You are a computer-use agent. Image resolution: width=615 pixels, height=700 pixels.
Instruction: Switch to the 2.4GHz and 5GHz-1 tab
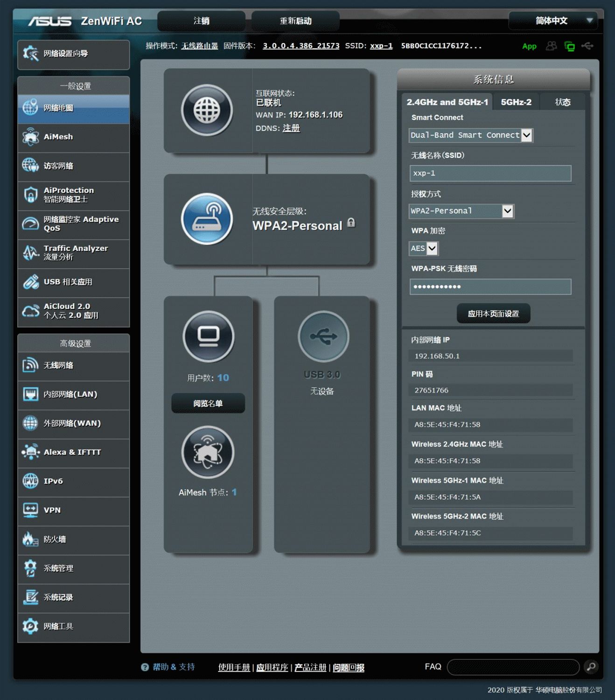click(447, 102)
